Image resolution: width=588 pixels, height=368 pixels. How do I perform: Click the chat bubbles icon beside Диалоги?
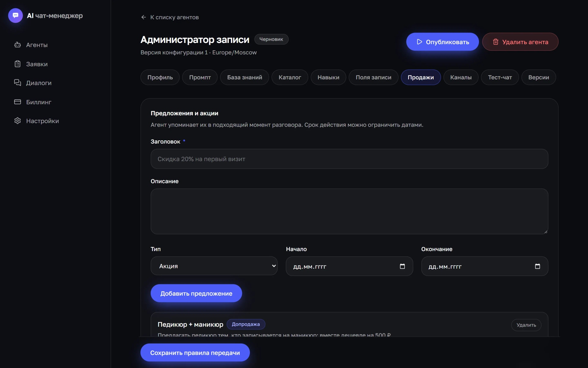tap(17, 83)
